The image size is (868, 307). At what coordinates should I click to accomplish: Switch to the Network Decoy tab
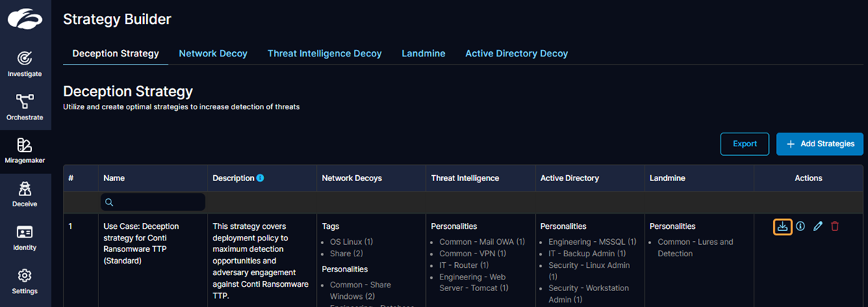[213, 54]
